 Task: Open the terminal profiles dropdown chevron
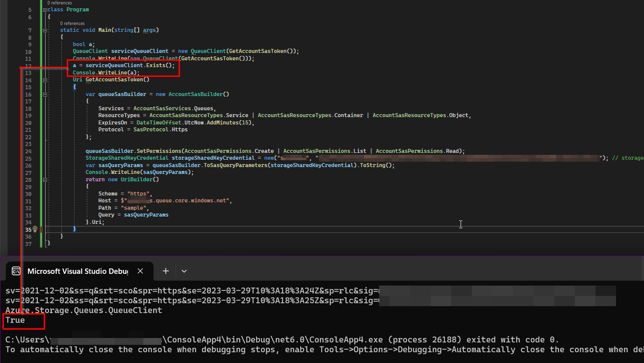(184, 271)
